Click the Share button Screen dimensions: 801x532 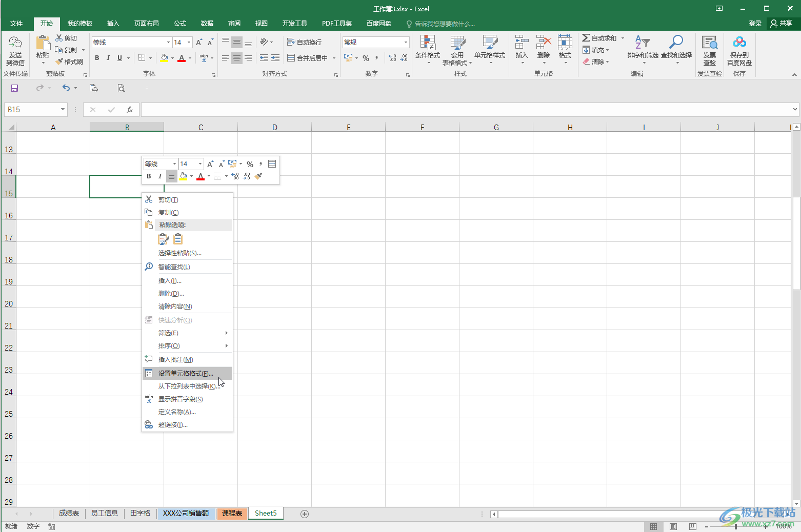tap(782, 24)
